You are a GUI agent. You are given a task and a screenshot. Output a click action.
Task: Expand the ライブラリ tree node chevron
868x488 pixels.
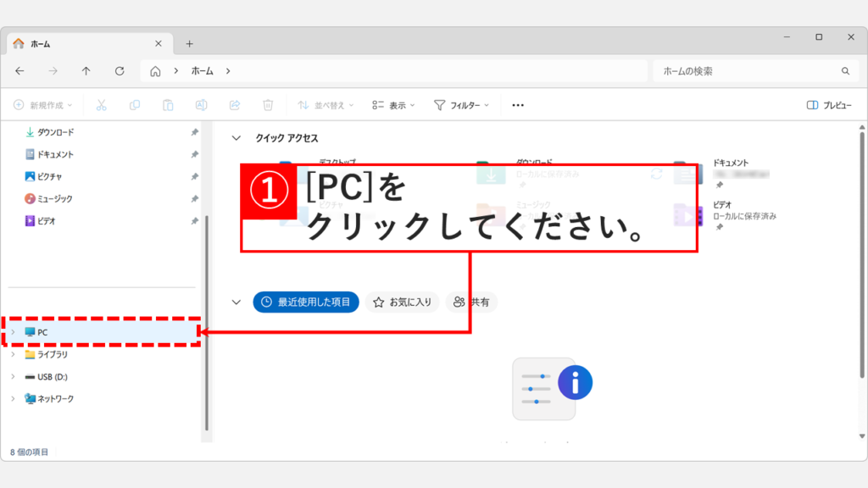pyautogui.click(x=13, y=354)
